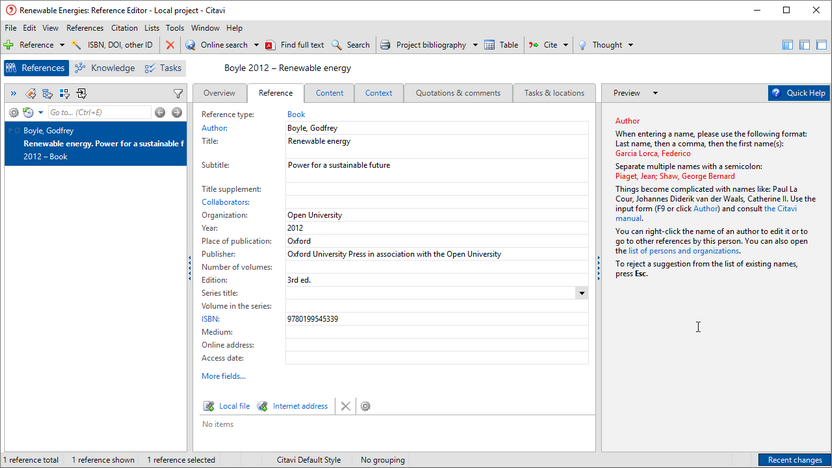Switch to the Tasks workspace
The width and height of the screenshot is (832, 468).
click(163, 68)
